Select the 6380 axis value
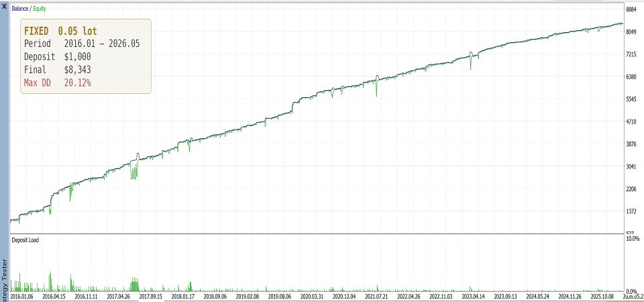Viewport: 644px width, 302px height. click(631, 77)
